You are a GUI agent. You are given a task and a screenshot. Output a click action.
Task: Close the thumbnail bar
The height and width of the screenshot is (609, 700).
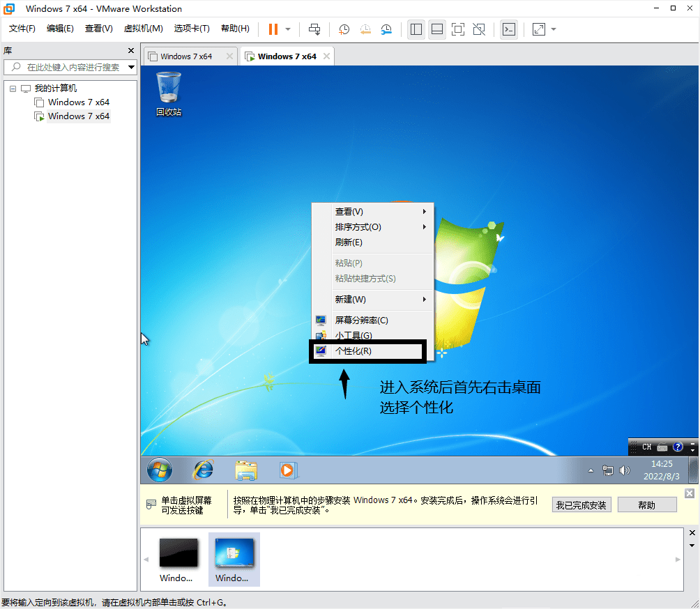pyautogui.click(x=692, y=533)
